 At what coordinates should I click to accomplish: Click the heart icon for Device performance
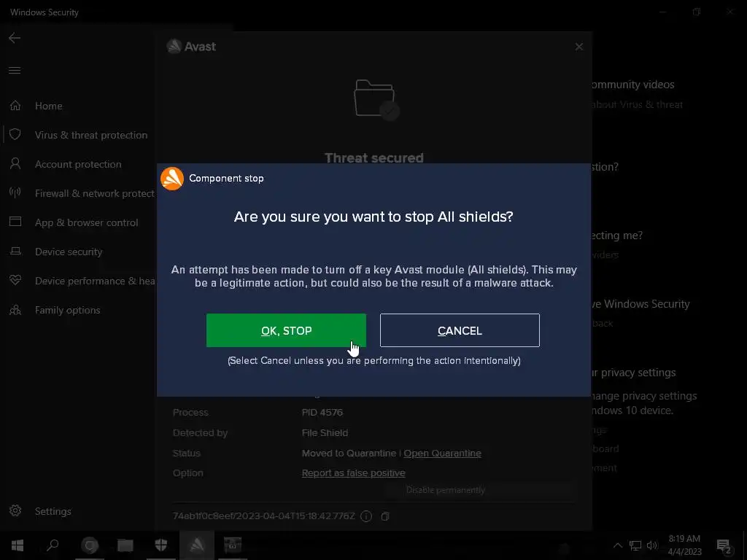[x=15, y=280]
